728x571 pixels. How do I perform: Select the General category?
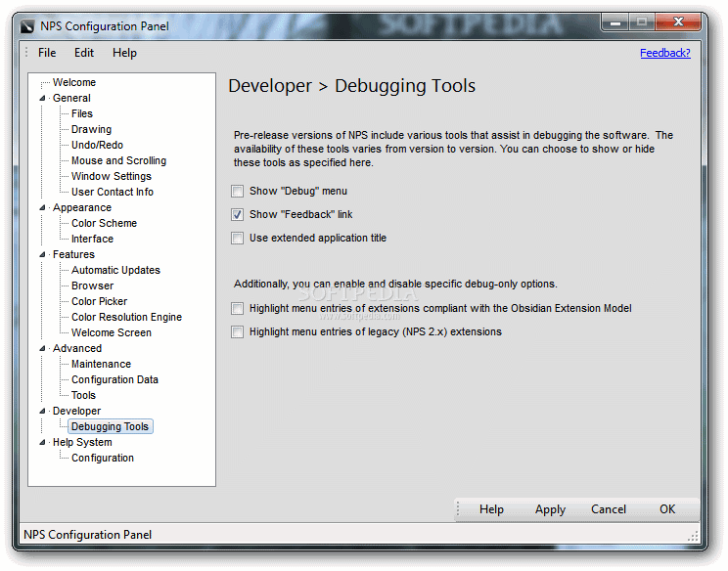[x=71, y=99]
